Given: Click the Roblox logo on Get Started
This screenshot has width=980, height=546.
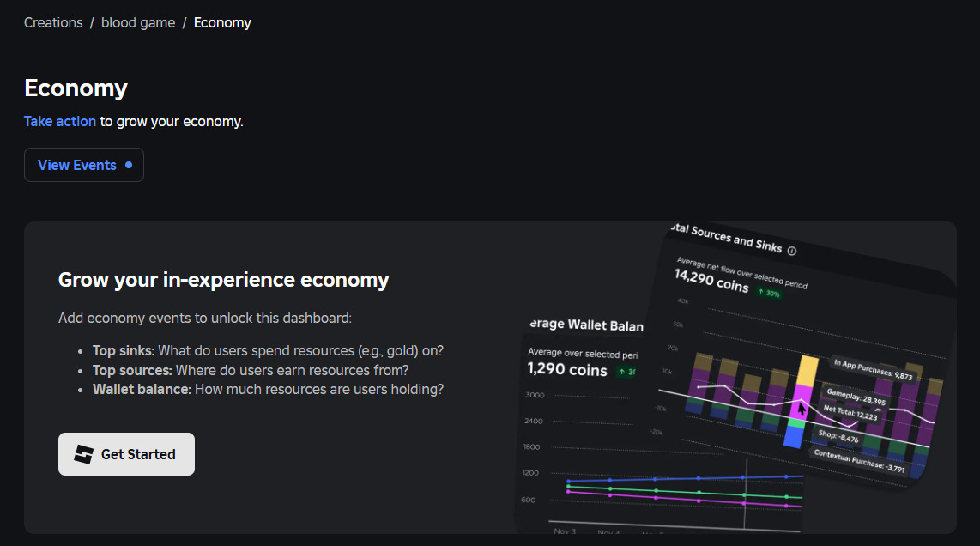Looking at the screenshot, I should [83, 454].
